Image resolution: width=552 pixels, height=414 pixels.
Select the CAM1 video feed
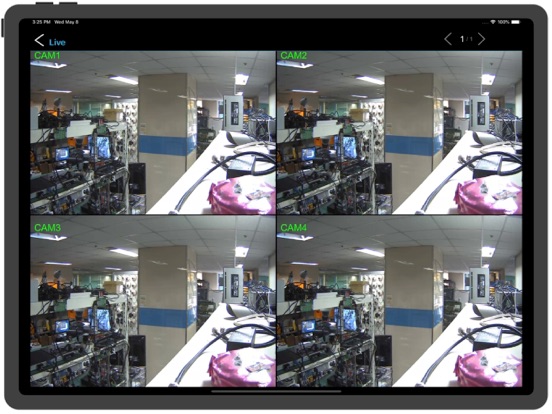point(153,133)
